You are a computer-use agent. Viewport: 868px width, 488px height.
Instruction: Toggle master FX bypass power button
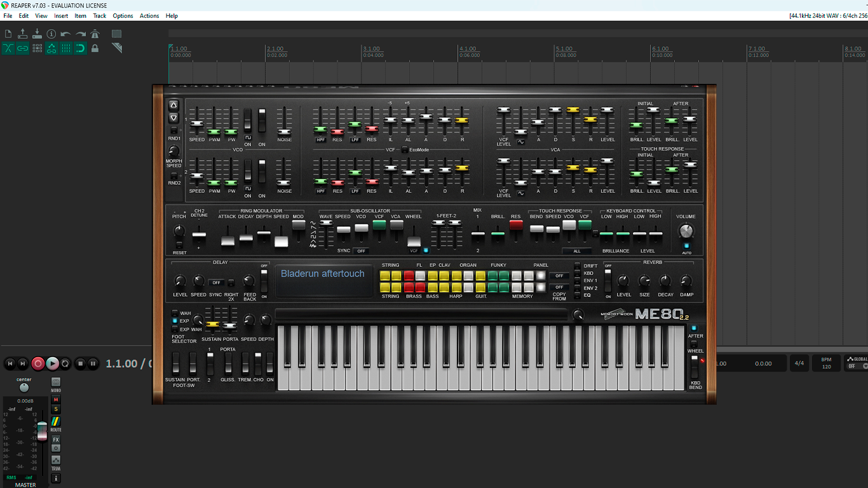(56, 448)
